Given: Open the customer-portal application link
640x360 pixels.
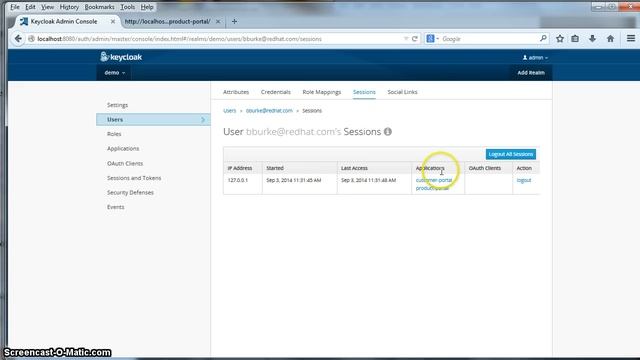Looking at the screenshot, I should pos(434,180).
